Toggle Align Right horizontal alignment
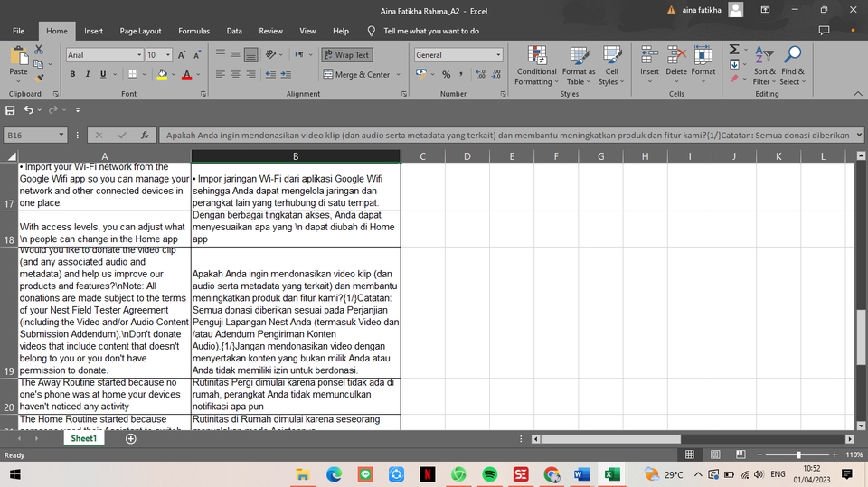868x487 pixels. [250, 74]
